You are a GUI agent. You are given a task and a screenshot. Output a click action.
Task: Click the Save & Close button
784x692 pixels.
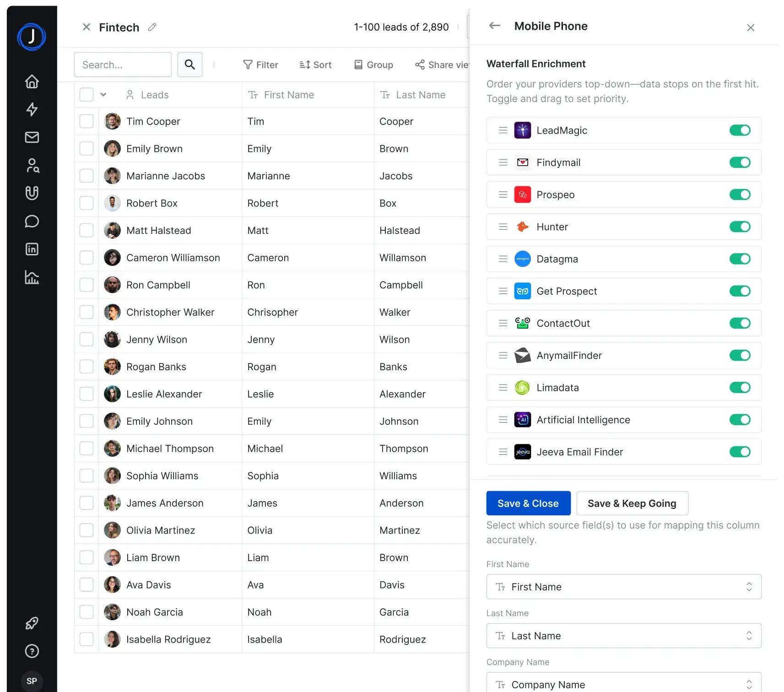point(528,503)
